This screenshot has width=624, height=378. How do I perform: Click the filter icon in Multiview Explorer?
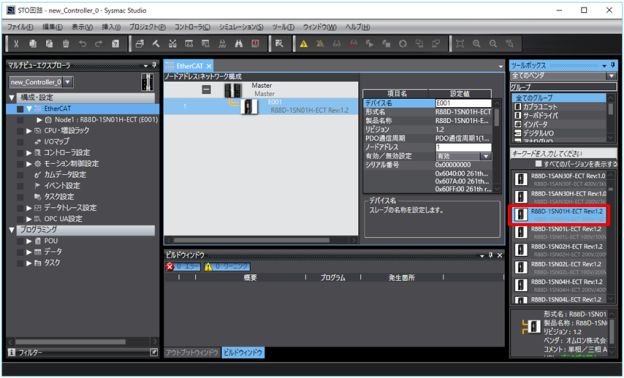tap(12, 353)
